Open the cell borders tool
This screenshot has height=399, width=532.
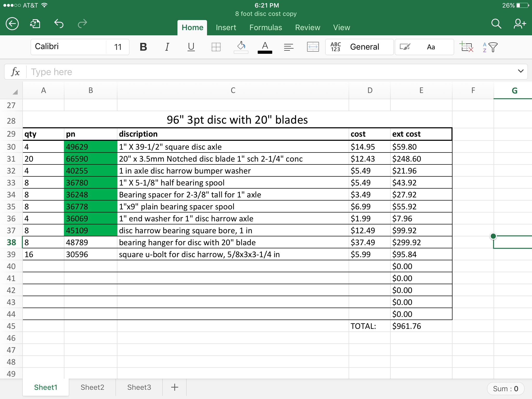coord(216,47)
